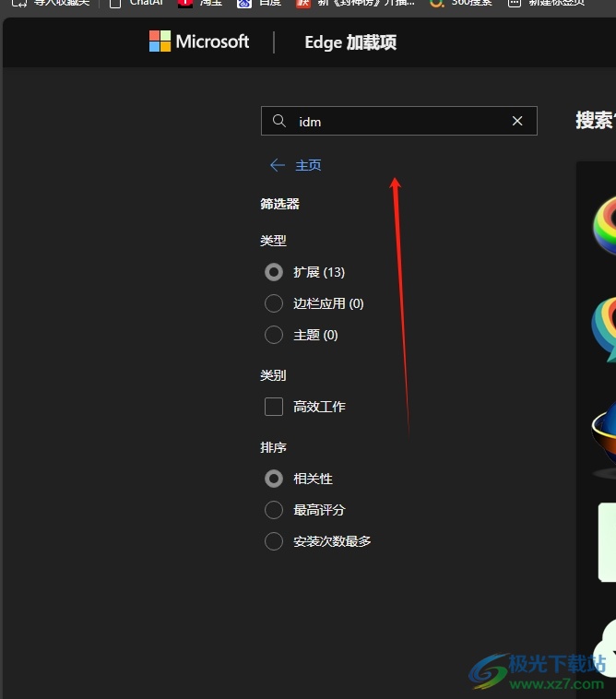The image size is (616, 699).
Task: Click the magnifier icon in the search box
Action: tap(279, 121)
